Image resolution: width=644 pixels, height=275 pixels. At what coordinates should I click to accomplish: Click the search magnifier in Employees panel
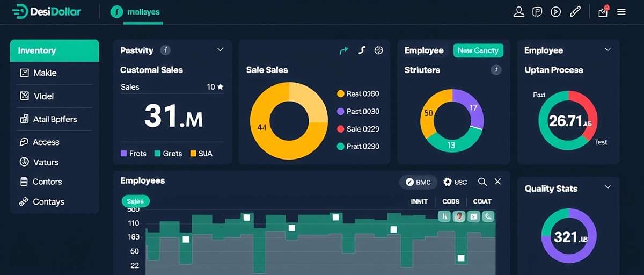482,182
